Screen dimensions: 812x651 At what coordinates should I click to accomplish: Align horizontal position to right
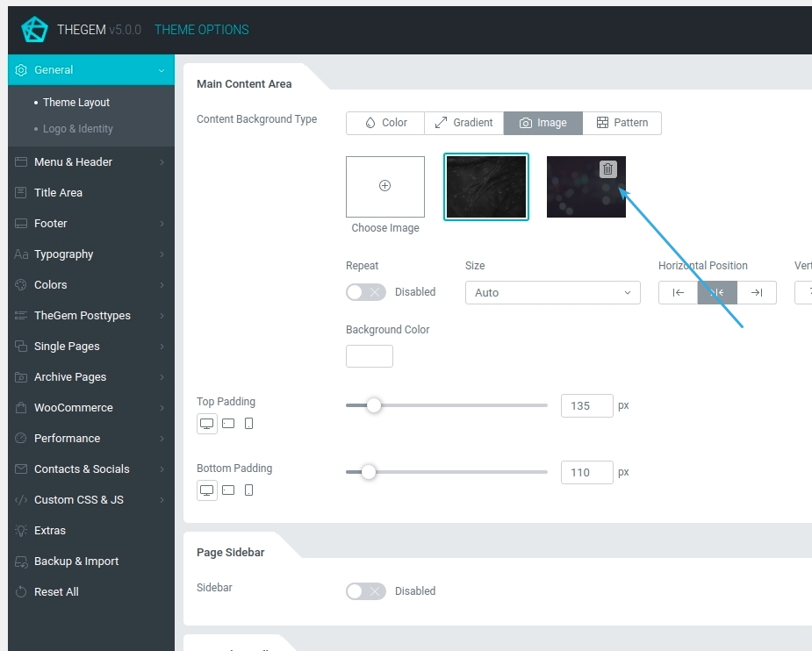click(x=757, y=293)
